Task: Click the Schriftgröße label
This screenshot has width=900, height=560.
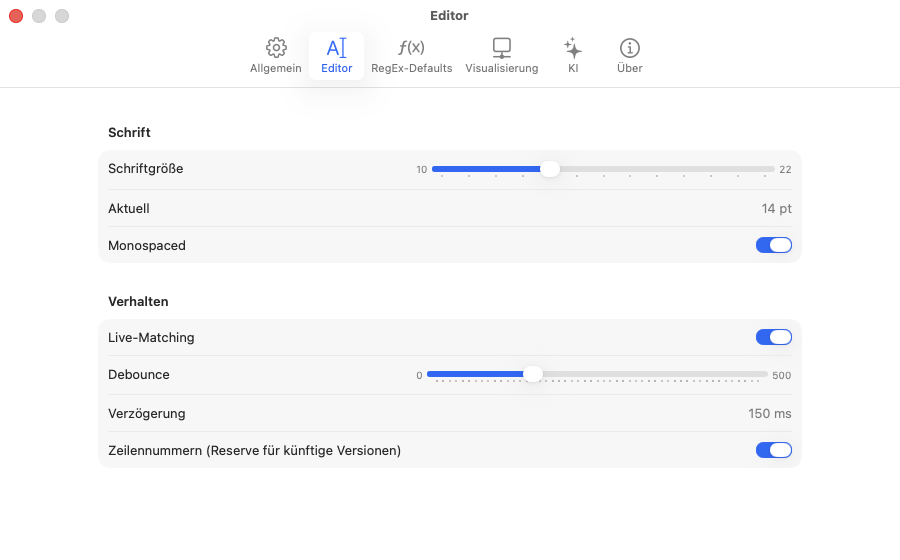Action: click(x=146, y=169)
